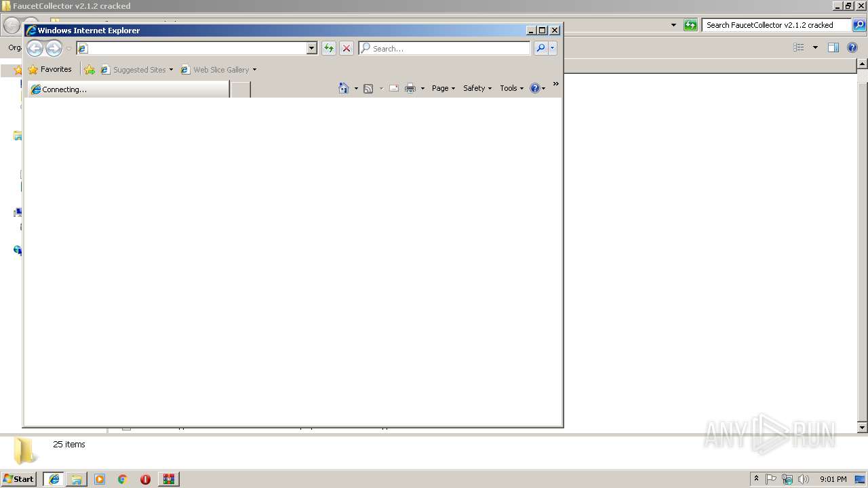Run search with magnifier button
This screenshot has height=488, width=868.
point(540,48)
